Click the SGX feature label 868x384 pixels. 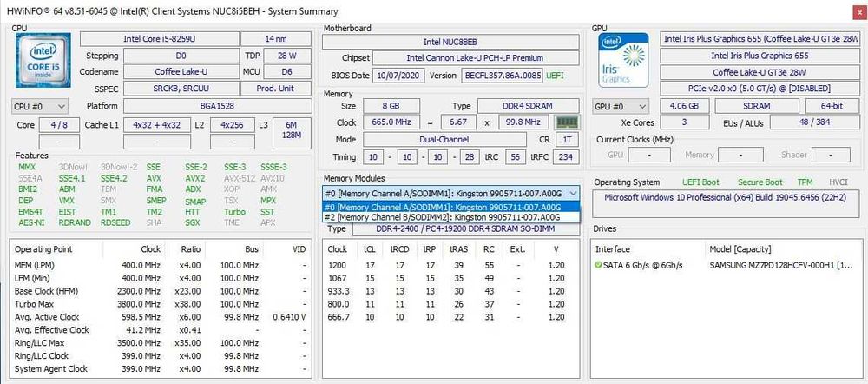pyautogui.click(x=192, y=222)
